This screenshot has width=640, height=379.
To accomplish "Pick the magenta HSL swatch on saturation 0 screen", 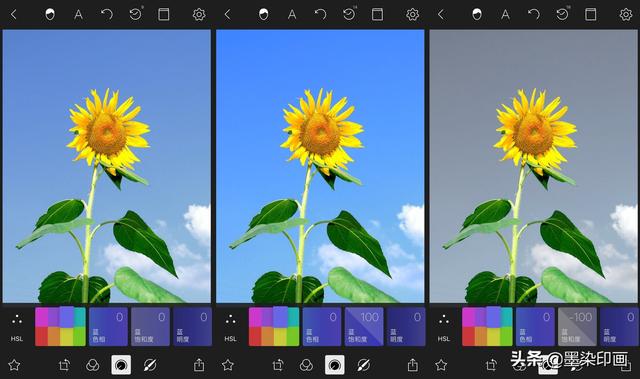I will [x=42, y=317].
